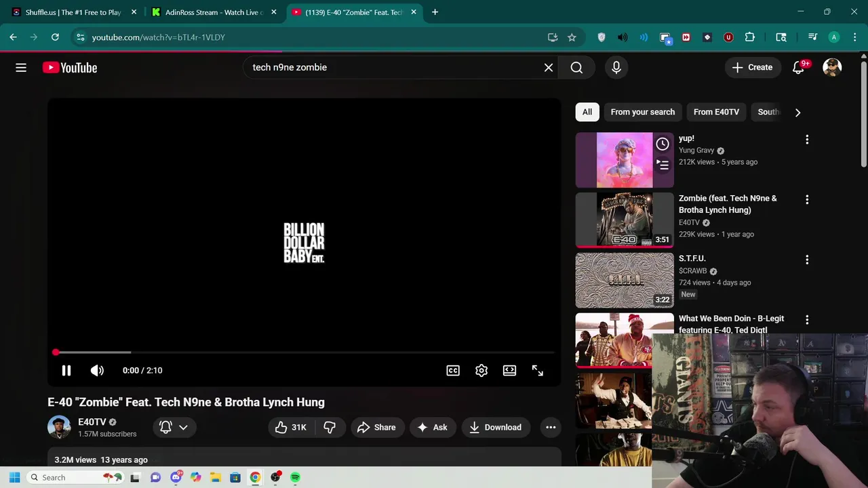Open a new browser tab
The image size is (868, 488).
pos(435,12)
